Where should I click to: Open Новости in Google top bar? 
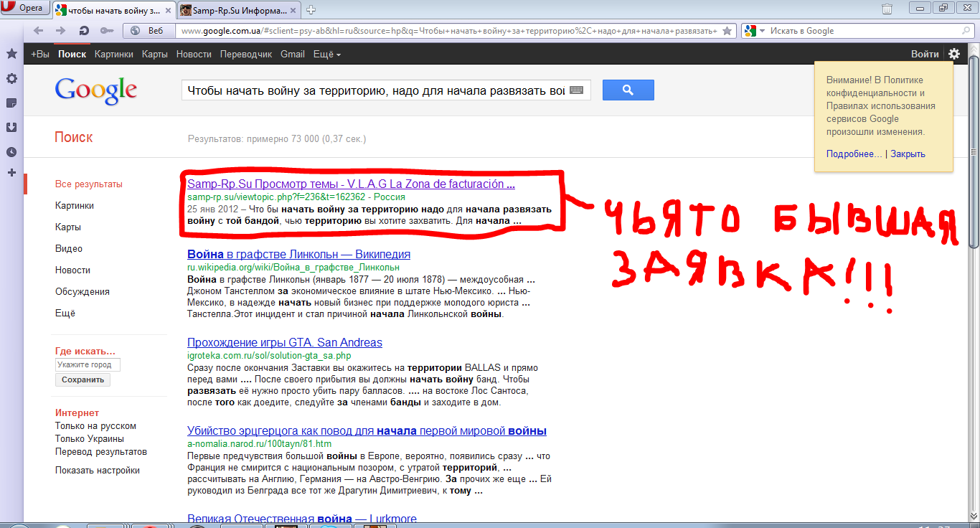coord(194,54)
